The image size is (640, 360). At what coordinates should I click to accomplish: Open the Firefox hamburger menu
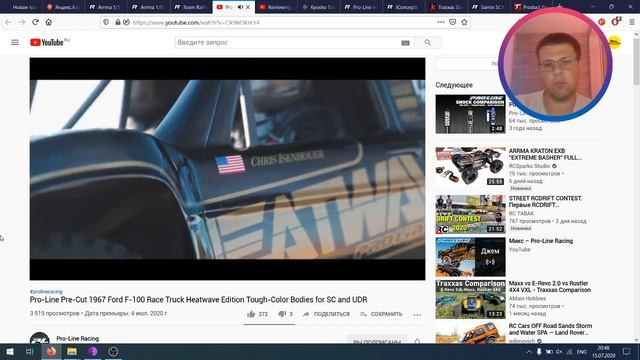tap(632, 22)
